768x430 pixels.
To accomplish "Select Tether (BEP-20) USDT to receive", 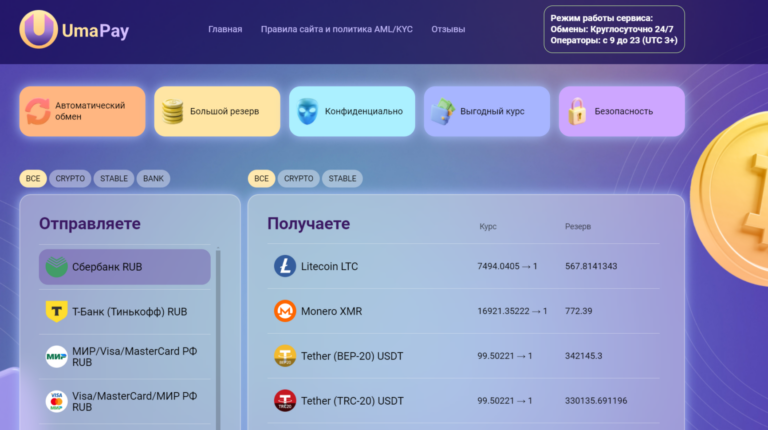I will click(463, 356).
